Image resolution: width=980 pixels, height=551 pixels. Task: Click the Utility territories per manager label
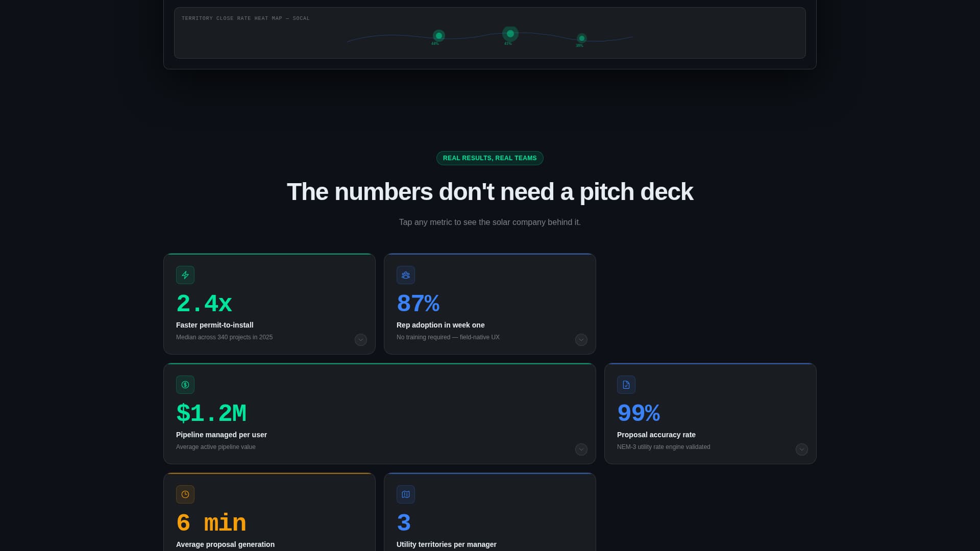pyautogui.click(x=447, y=544)
